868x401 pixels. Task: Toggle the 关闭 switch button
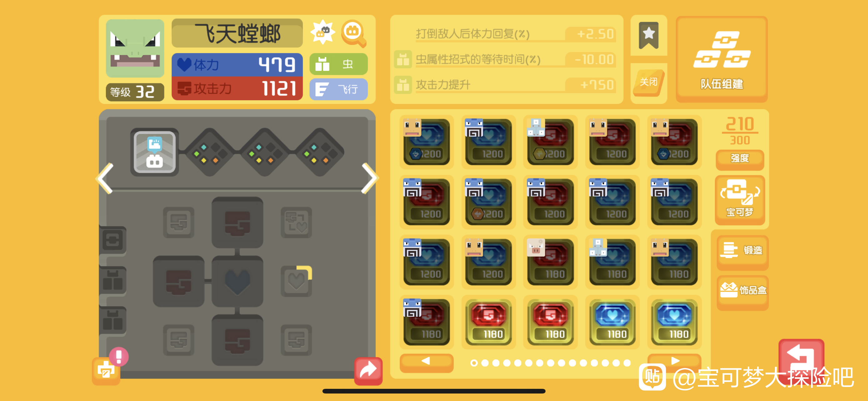click(x=648, y=82)
